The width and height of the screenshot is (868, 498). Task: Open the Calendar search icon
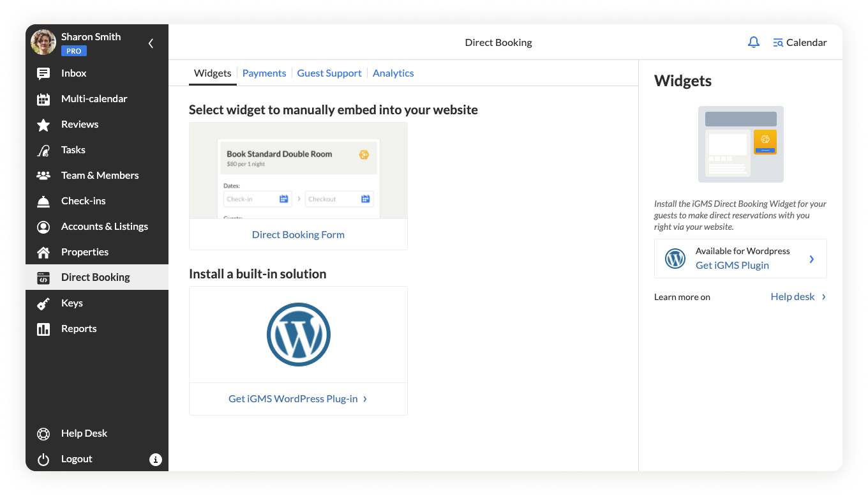778,43
